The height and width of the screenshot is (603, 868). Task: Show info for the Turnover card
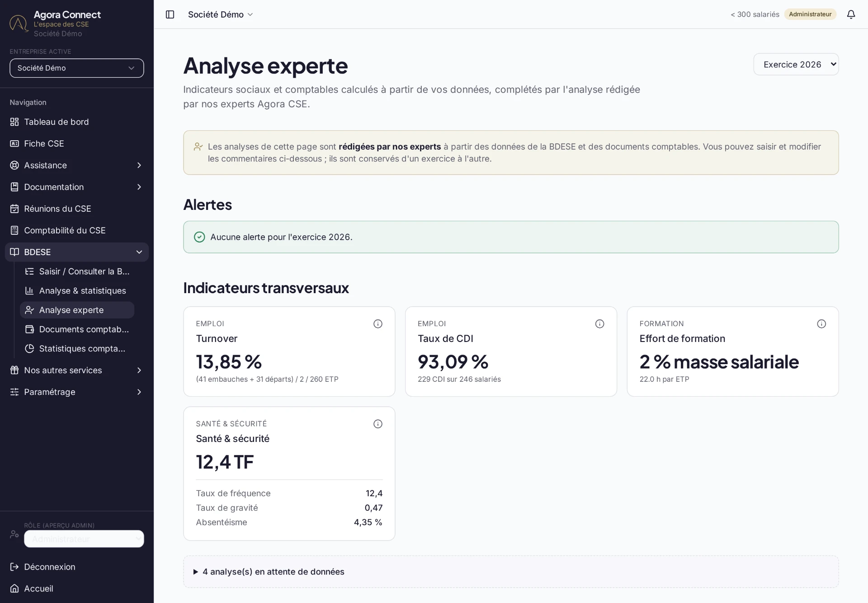(x=378, y=324)
